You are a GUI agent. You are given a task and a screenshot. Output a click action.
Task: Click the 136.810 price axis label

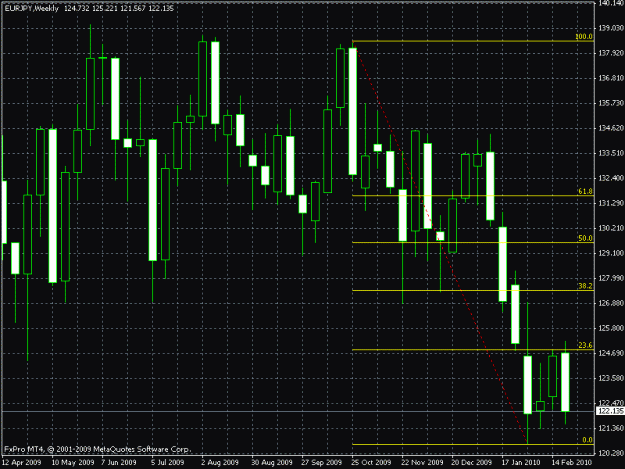click(611, 78)
